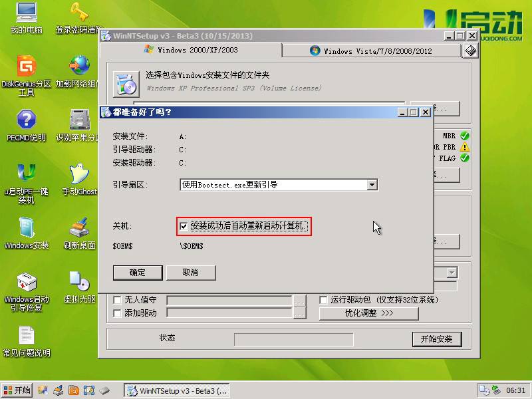Uncheck 安装成功后自动重新启动计算机

[x=184, y=227]
